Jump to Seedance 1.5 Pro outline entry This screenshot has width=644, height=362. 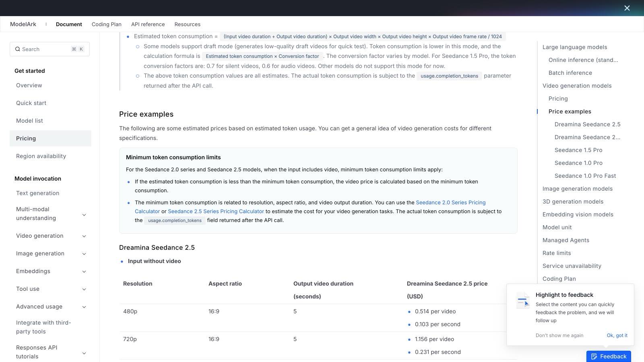(x=578, y=150)
